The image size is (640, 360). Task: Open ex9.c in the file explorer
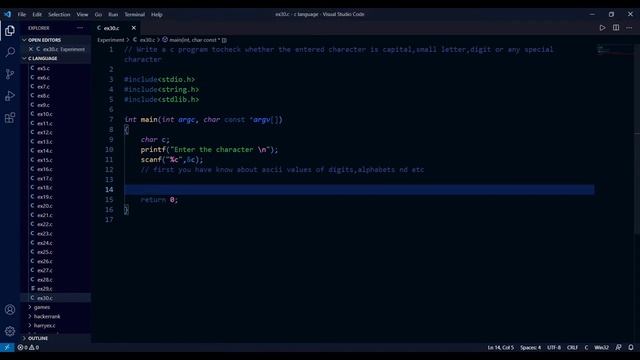[x=43, y=105]
